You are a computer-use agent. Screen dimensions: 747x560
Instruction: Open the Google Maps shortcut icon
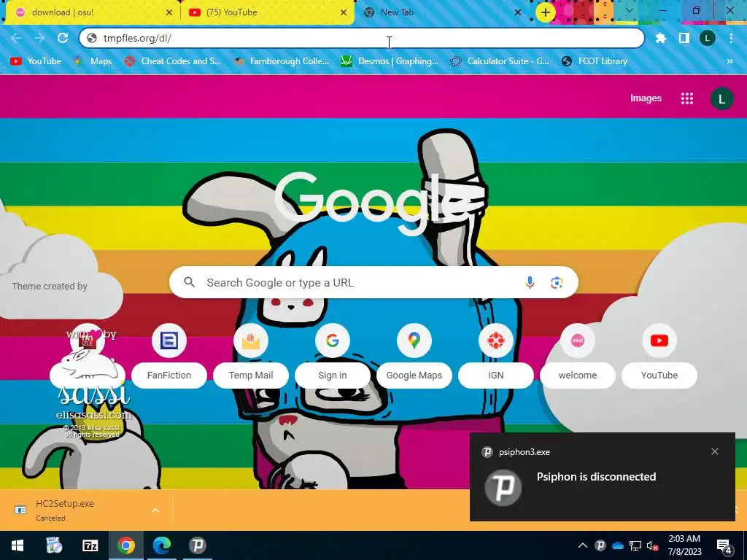point(414,341)
